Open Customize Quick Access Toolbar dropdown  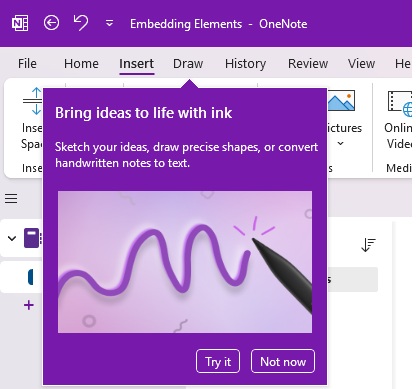pyautogui.click(x=109, y=24)
